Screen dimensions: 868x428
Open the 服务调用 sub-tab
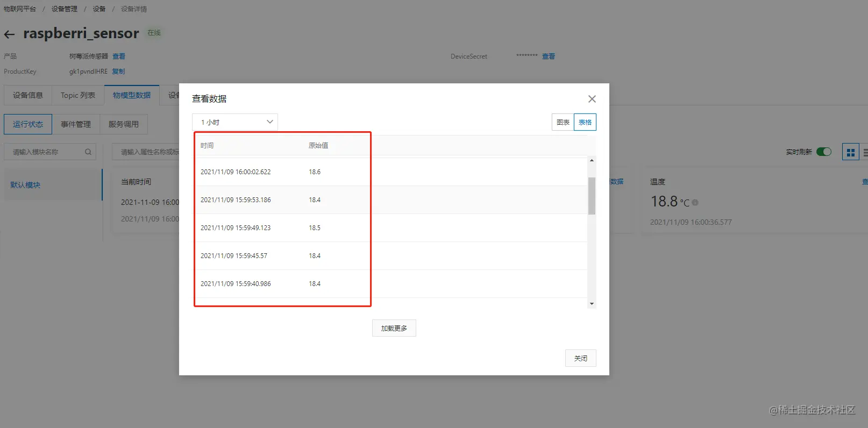coord(124,124)
